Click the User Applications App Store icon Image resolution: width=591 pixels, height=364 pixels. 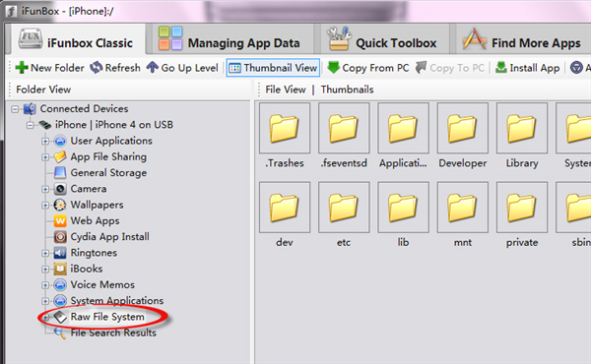point(60,141)
